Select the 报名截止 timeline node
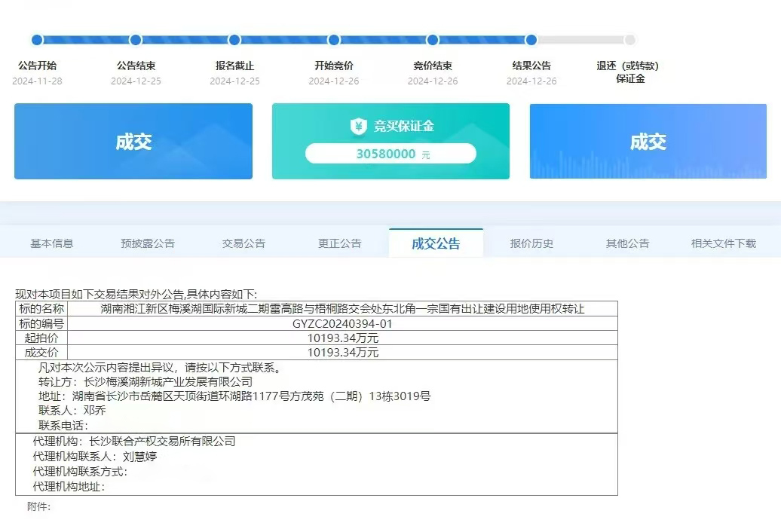 pyautogui.click(x=234, y=40)
